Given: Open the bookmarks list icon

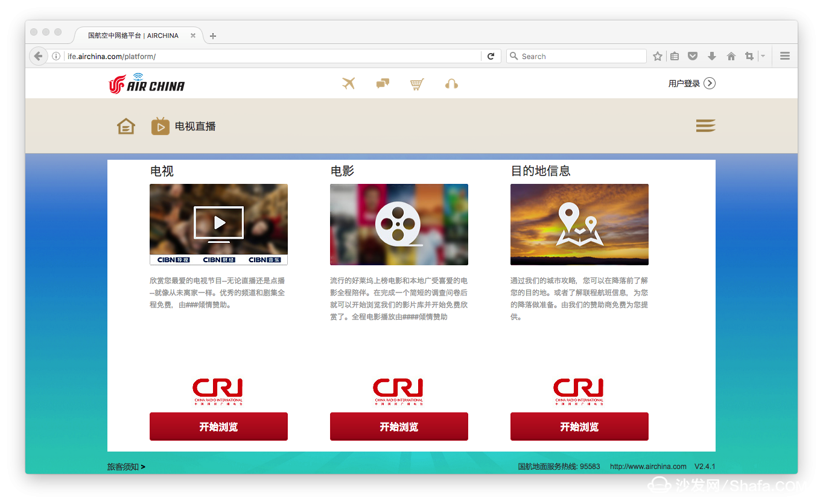Looking at the screenshot, I should pyautogui.click(x=675, y=56).
